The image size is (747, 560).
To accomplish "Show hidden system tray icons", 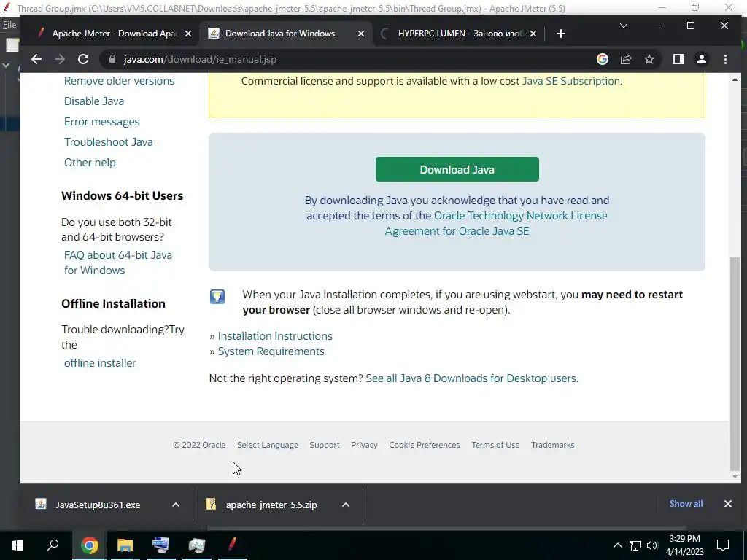I will 617,545.
